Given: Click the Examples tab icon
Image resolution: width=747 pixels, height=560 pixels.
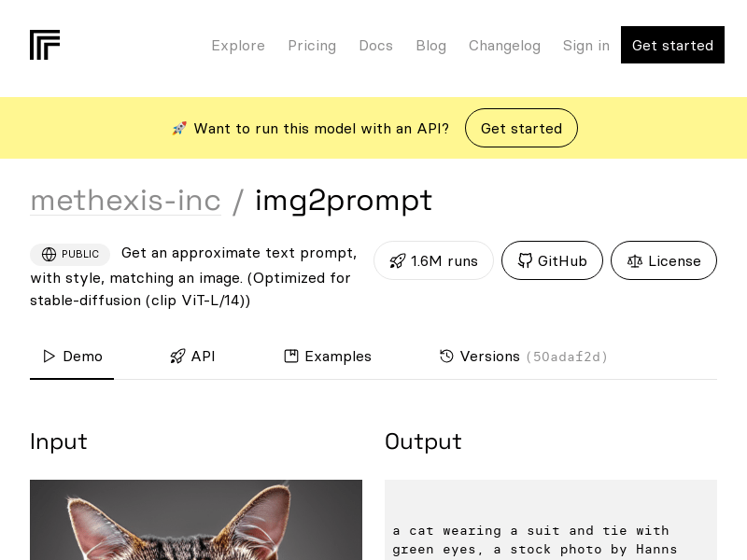Looking at the screenshot, I should (291, 357).
